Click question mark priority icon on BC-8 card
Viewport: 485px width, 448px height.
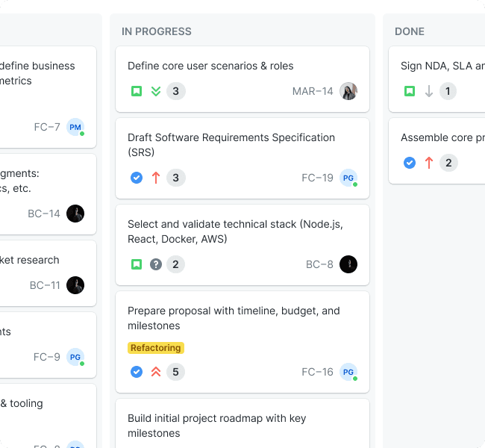(x=156, y=264)
